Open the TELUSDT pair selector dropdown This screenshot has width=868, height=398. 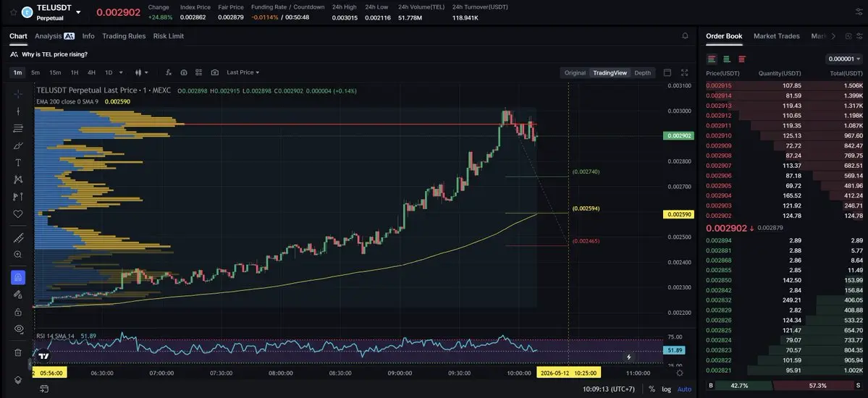pos(78,12)
